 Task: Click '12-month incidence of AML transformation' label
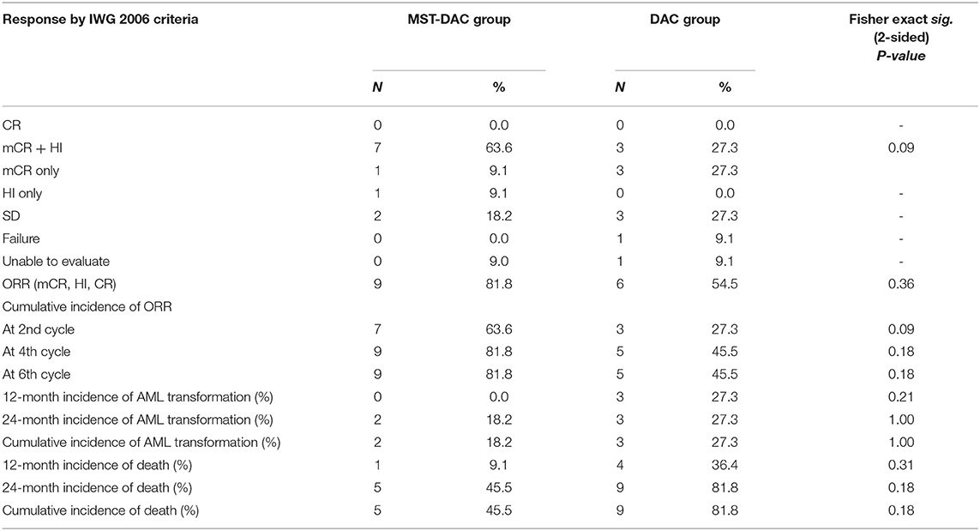click(x=139, y=396)
